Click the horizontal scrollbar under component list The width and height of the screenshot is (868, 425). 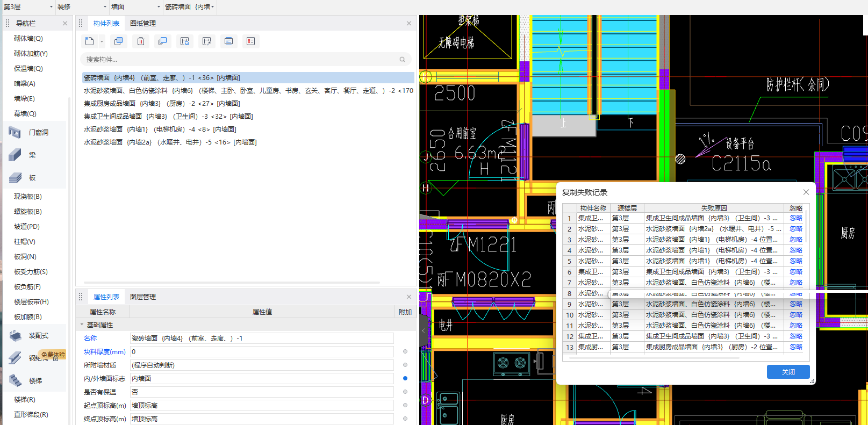232,282
